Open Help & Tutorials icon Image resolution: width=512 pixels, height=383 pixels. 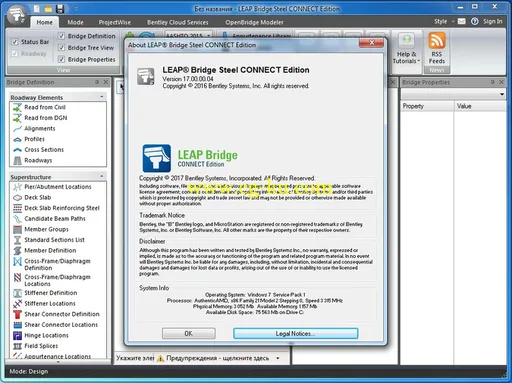[x=406, y=40]
